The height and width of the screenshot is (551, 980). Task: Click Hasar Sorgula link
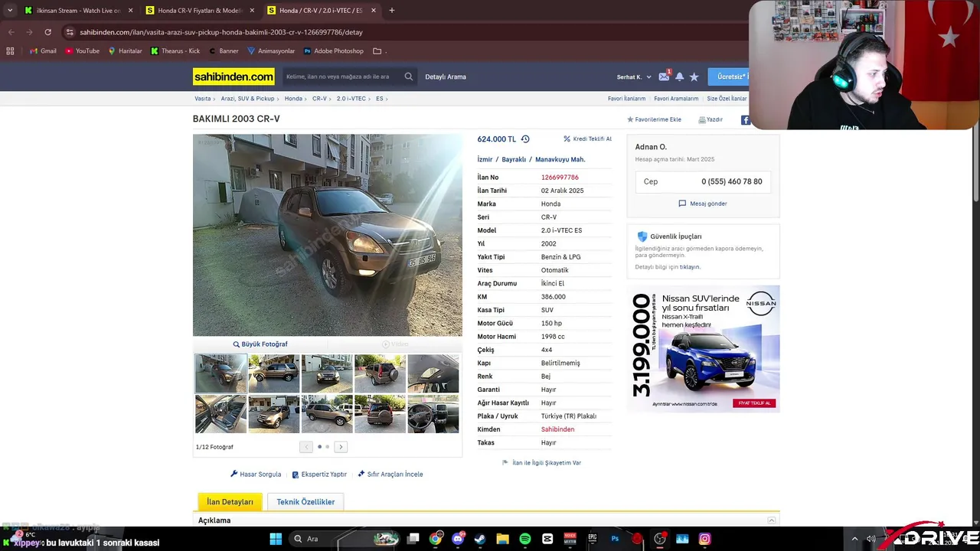(x=256, y=474)
